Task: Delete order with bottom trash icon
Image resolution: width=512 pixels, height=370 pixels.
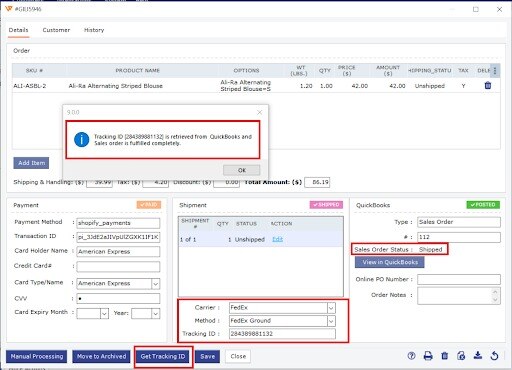Action: click(445, 356)
